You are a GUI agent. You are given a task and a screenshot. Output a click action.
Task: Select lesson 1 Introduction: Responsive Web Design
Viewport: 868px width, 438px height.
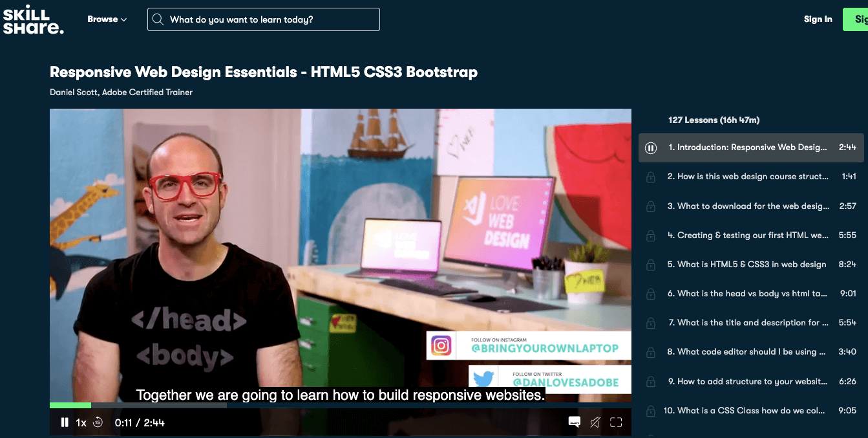pos(751,148)
